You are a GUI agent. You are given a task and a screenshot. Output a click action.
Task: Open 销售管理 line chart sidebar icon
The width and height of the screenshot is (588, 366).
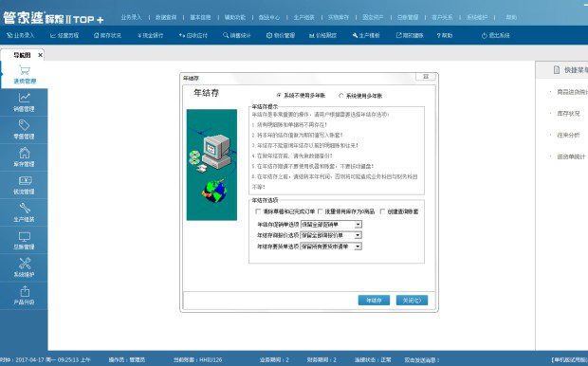pyautogui.click(x=25, y=98)
